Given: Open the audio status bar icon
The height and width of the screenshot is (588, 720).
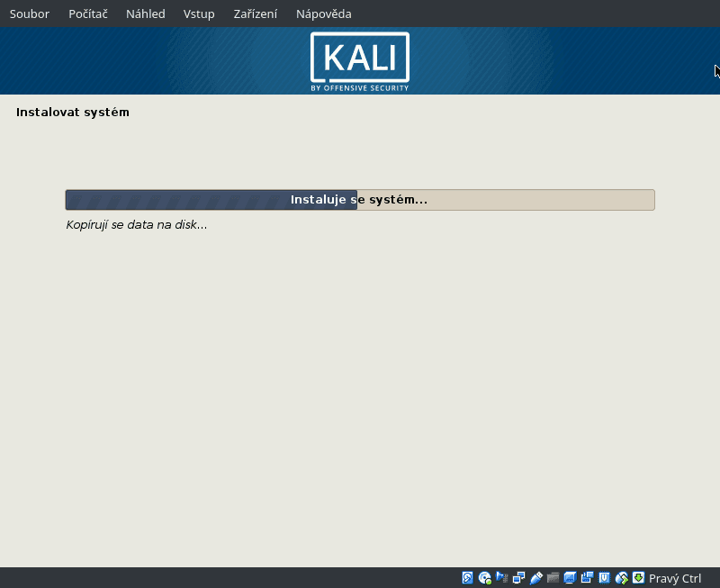Looking at the screenshot, I should (x=502, y=577).
